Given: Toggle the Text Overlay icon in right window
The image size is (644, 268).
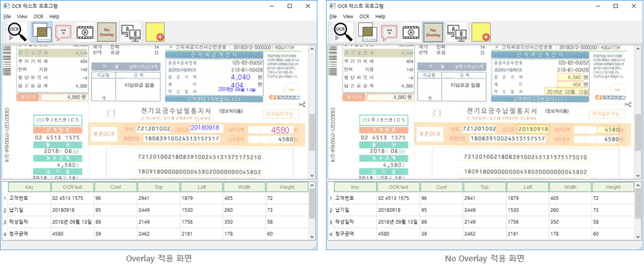Looking at the screenshot, I should (368, 31).
